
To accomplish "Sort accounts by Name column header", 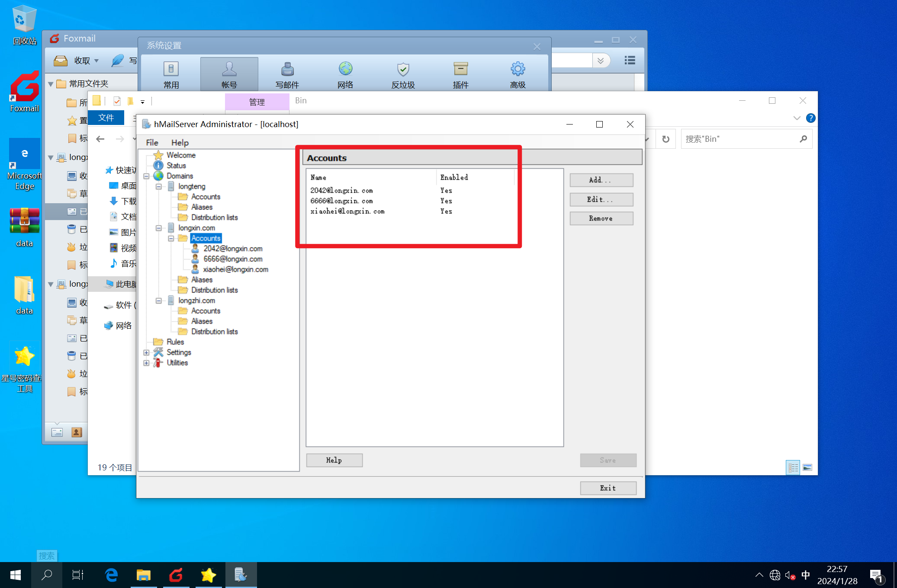I will click(371, 177).
